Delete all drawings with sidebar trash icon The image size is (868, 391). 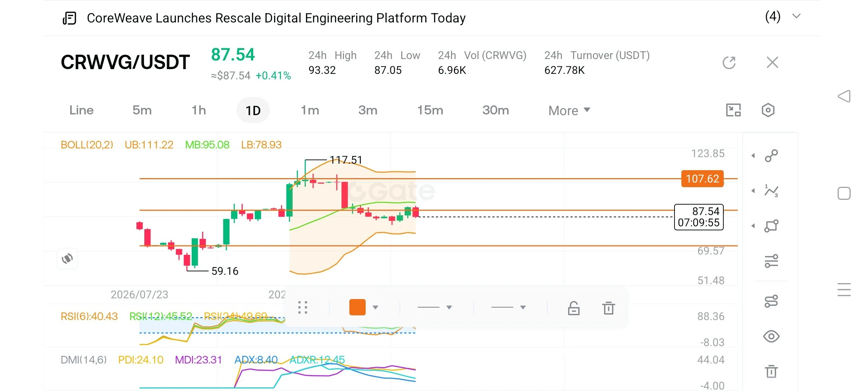pyautogui.click(x=771, y=371)
